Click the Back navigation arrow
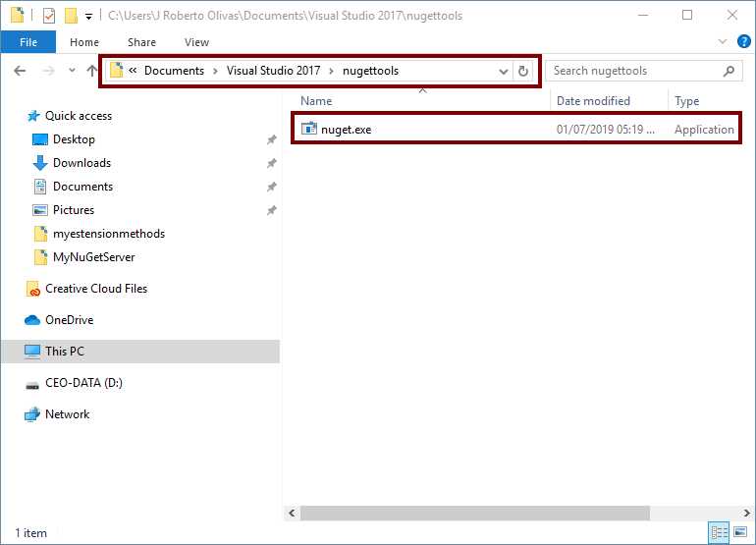756x545 pixels. [x=20, y=71]
